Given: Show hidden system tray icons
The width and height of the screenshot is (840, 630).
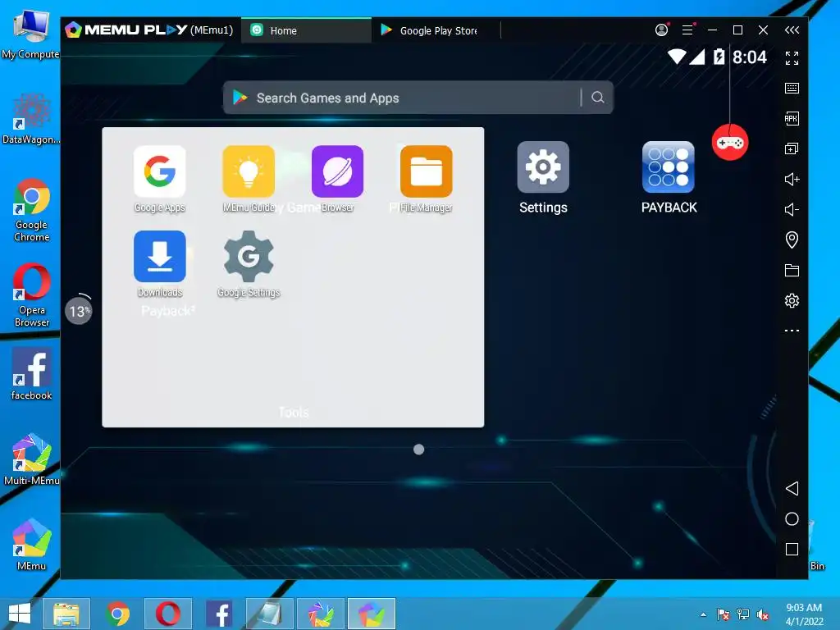Looking at the screenshot, I should 703,614.
